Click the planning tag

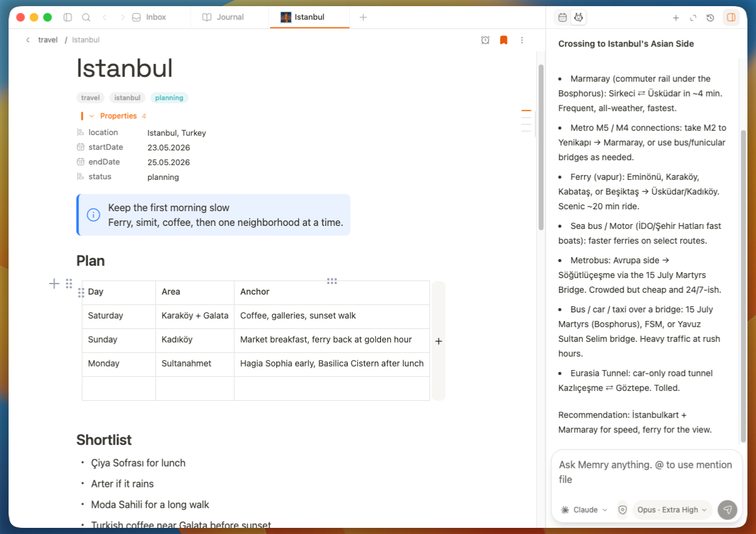point(169,98)
